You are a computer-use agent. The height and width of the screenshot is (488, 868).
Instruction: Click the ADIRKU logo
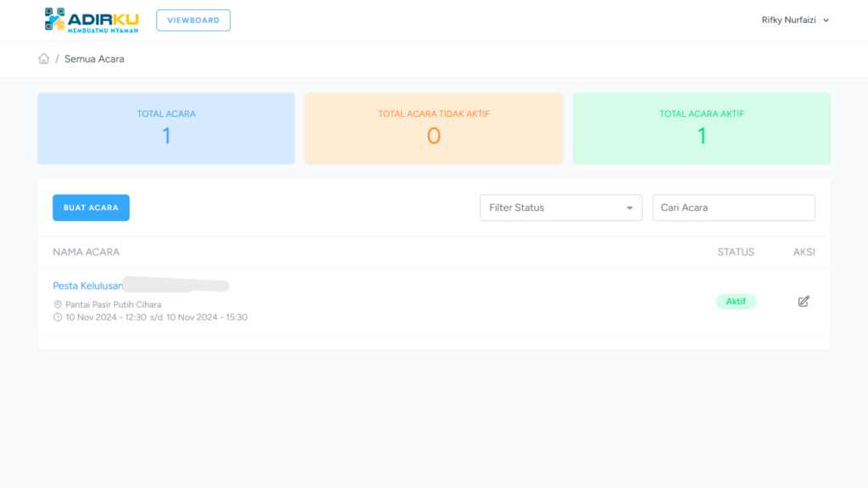pos(92,20)
